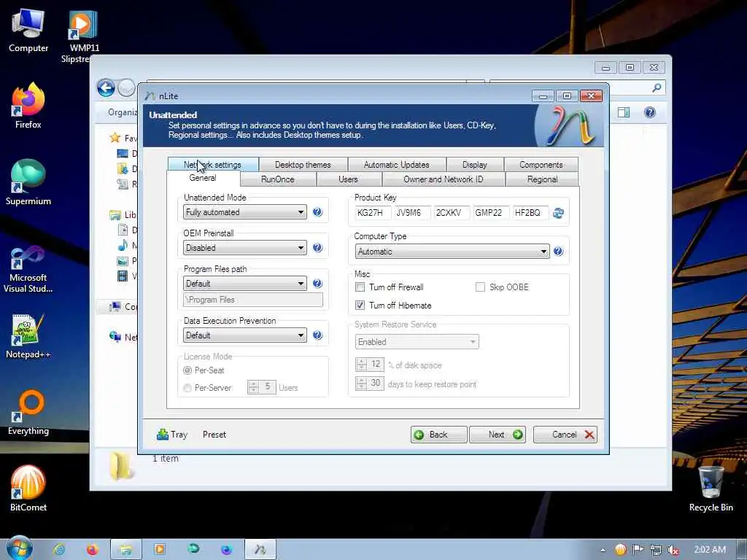Switch to Regional tab

[x=542, y=179]
